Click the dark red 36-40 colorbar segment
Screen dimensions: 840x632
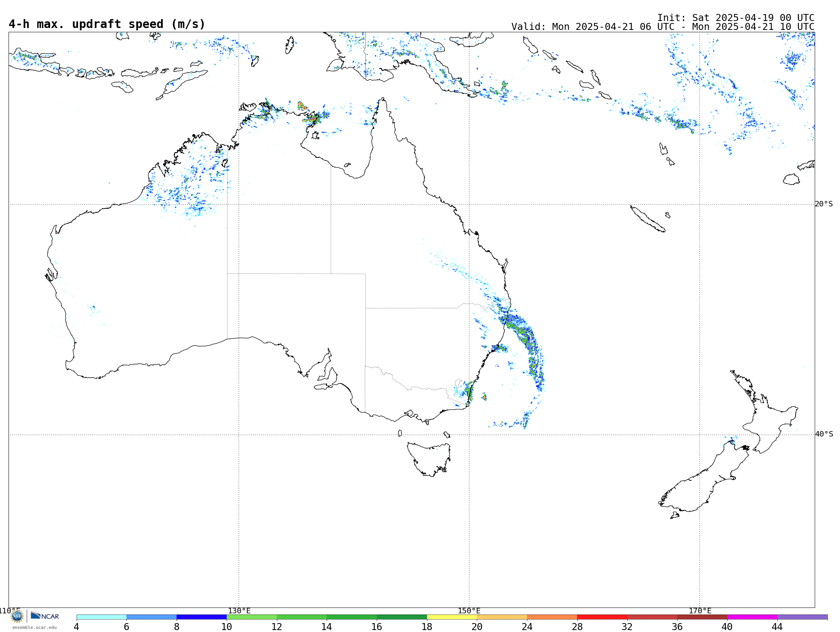click(x=702, y=617)
